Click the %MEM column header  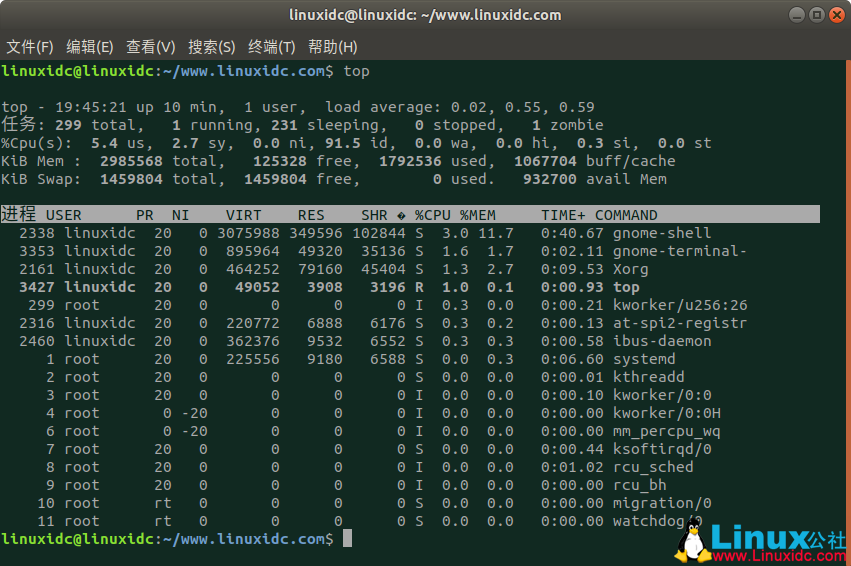click(x=478, y=215)
